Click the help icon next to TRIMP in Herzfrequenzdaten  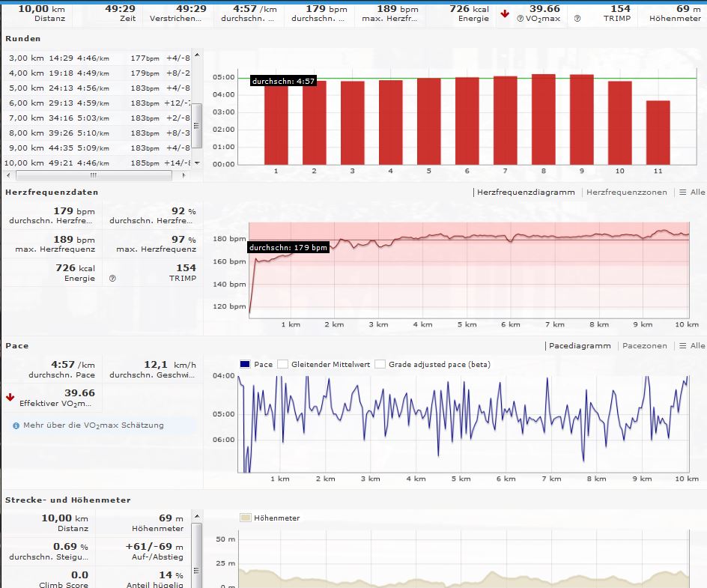(x=112, y=278)
